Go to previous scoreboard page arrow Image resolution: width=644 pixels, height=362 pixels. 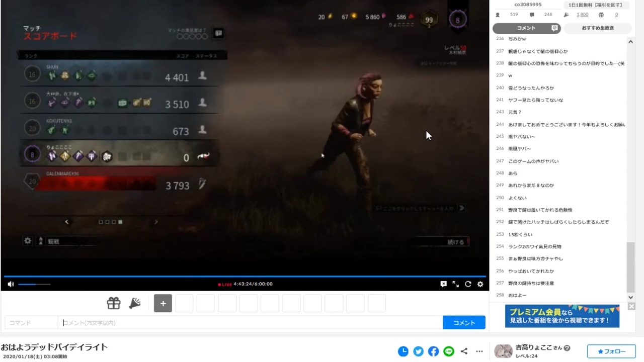click(66, 222)
